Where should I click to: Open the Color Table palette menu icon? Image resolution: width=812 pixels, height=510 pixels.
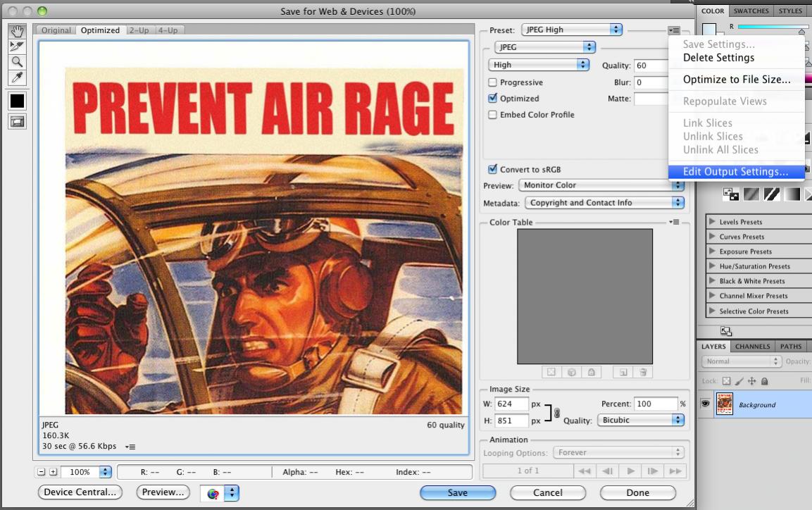(674, 222)
